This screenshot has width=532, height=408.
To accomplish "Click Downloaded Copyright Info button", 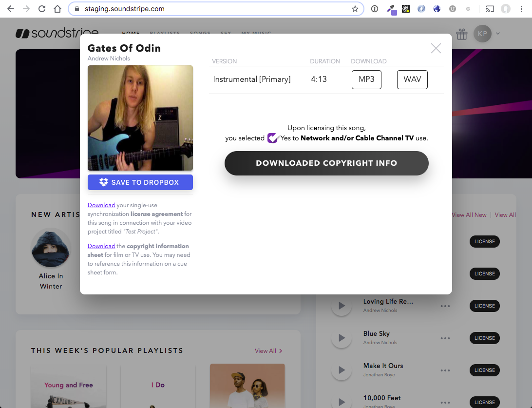I will [x=326, y=163].
